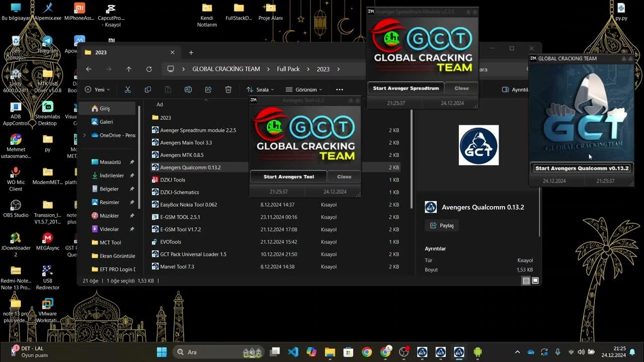The image size is (644, 362).
Task: Open the WO Mic Client desktop icon
Action: tap(16, 179)
